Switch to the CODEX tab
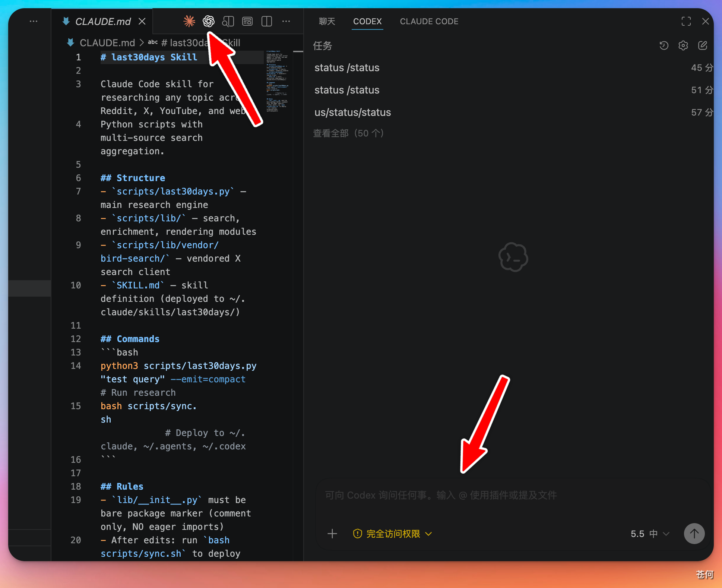 pos(367,21)
